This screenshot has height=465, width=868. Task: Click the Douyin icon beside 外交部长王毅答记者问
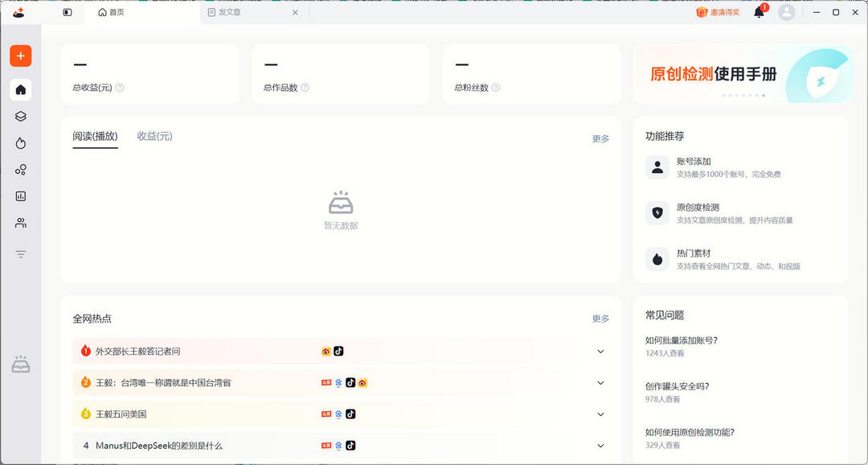click(x=338, y=351)
